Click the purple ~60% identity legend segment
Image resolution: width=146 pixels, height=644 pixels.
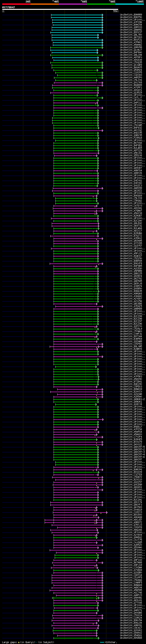click(73, 4)
